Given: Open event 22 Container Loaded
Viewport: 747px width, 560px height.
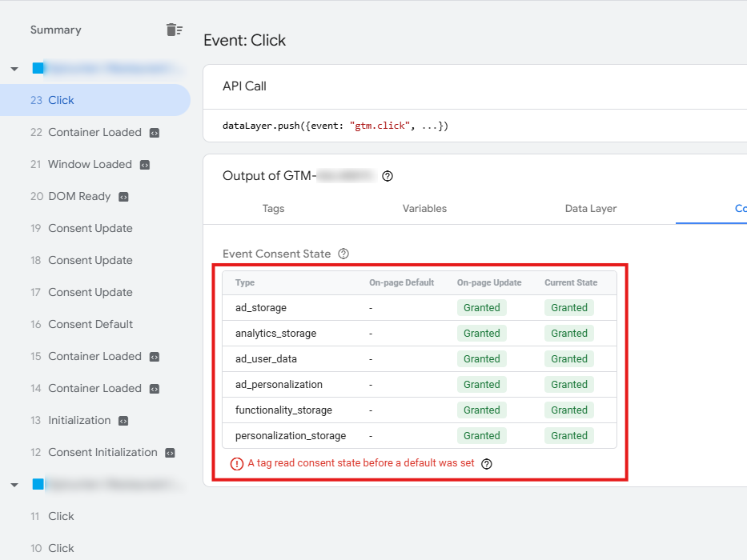Looking at the screenshot, I should [94, 132].
